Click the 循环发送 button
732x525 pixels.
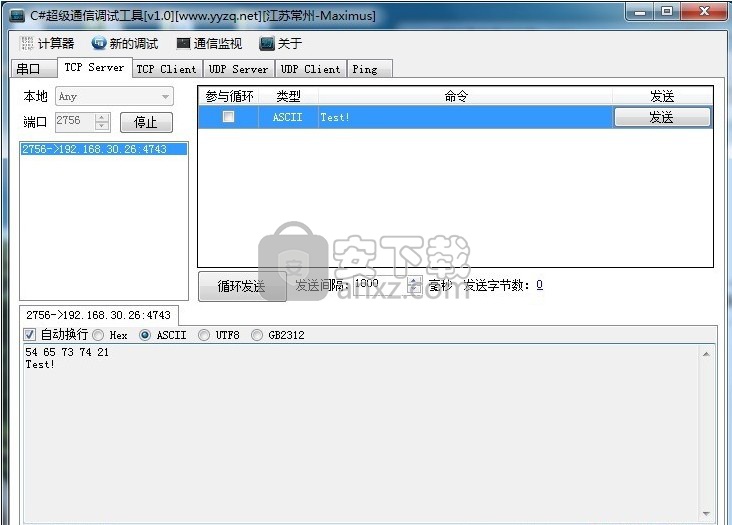pos(242,286)
